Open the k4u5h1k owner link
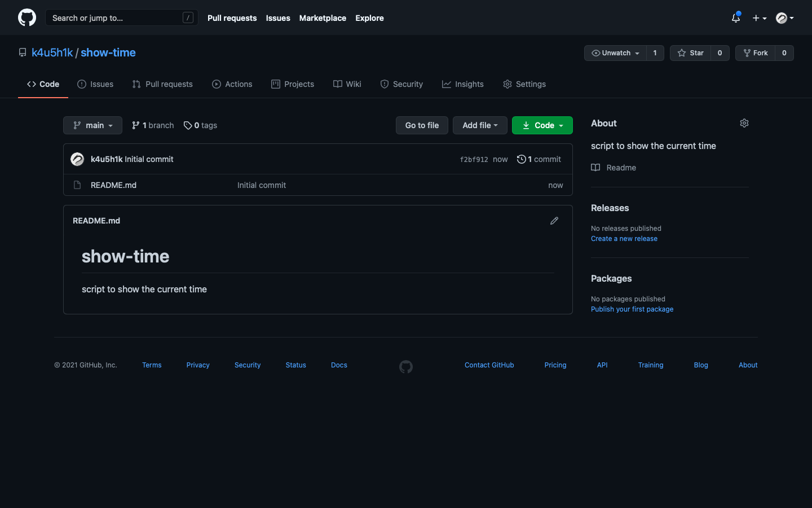This screenshot has width=812, height=508. [x=52, y=52]
